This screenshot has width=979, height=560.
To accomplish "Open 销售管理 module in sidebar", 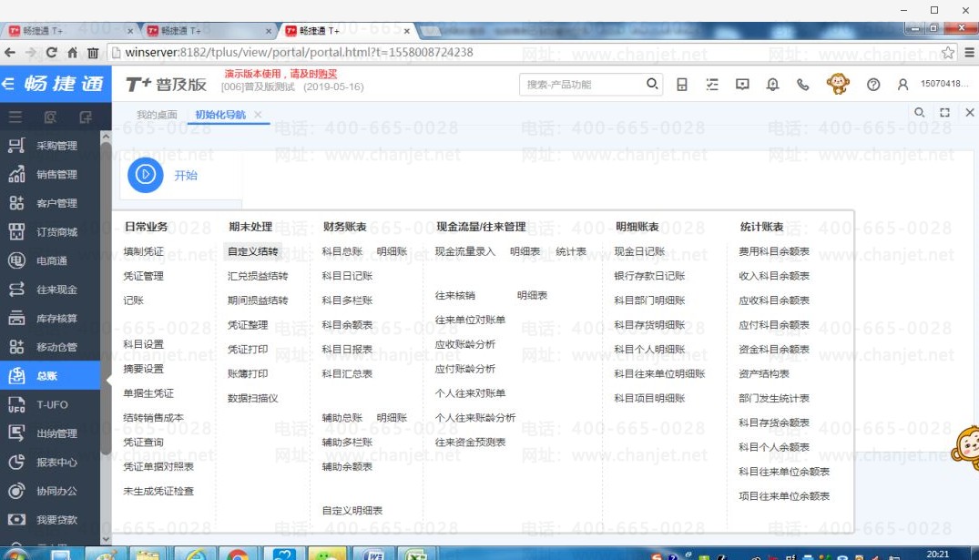I will (50, 174).
